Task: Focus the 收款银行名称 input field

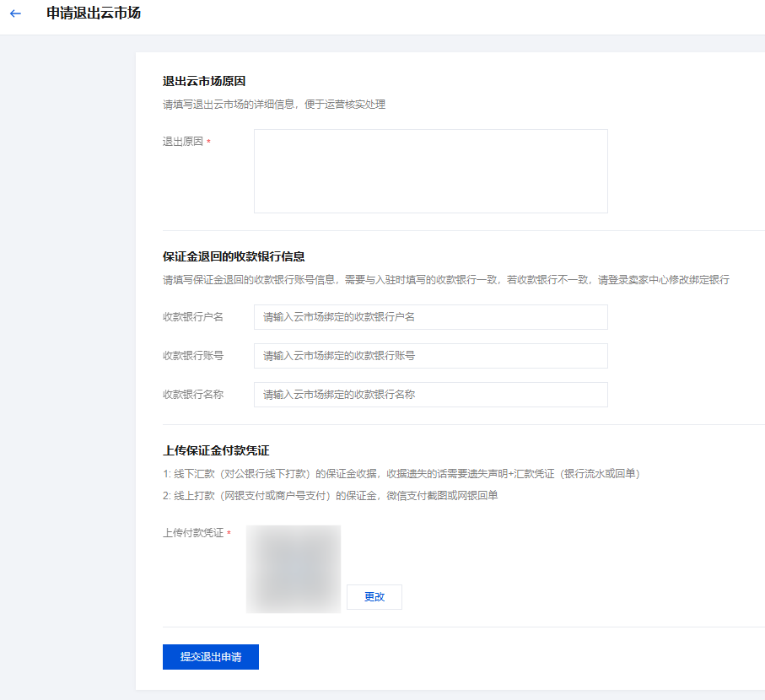Action: [431, 395]
